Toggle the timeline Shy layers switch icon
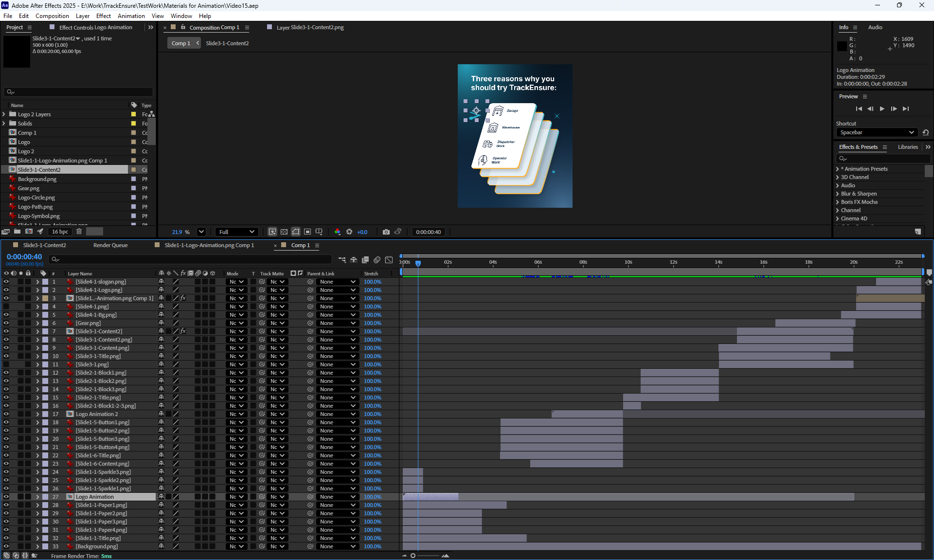Image resolution: width=934 pixels, height=560 pixels. pyautogui.click(x=354, y=260)
